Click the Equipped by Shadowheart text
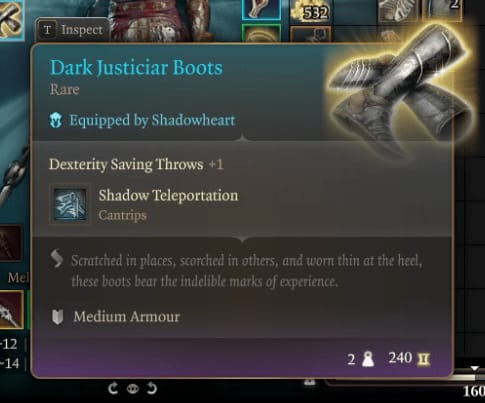The height and width of the screenshot is (403, 485). [x=152, y=120]
